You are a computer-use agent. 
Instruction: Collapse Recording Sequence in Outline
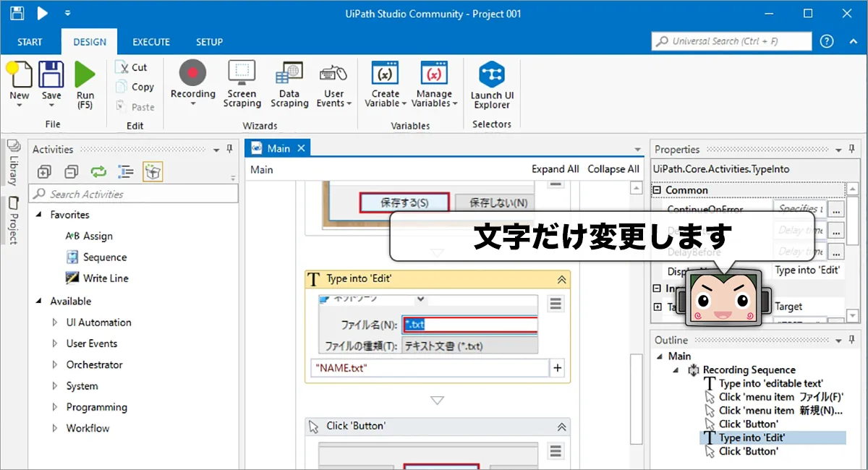676,369
